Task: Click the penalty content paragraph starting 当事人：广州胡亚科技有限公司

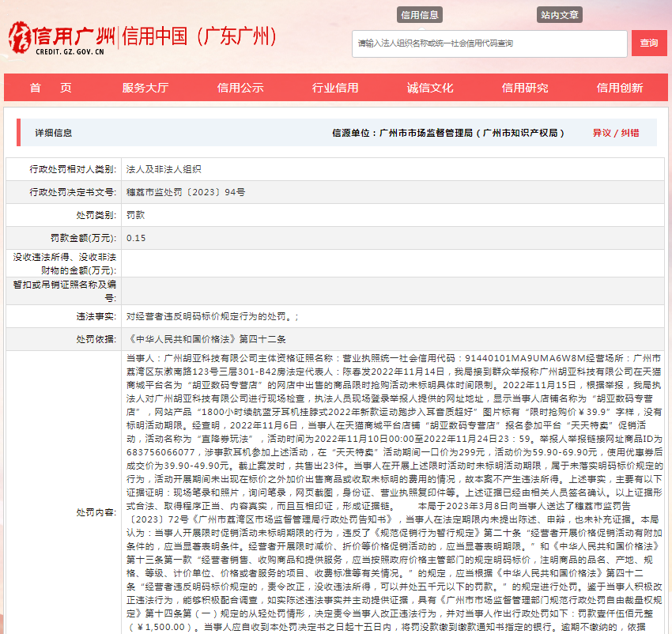Action: [395, 493]
